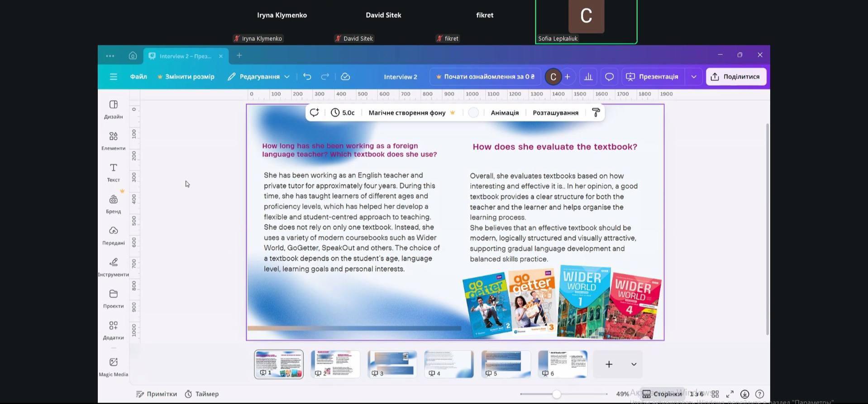Open the comments speech bubble icon
Screen dimensions: 868x404
click(609, 77)
